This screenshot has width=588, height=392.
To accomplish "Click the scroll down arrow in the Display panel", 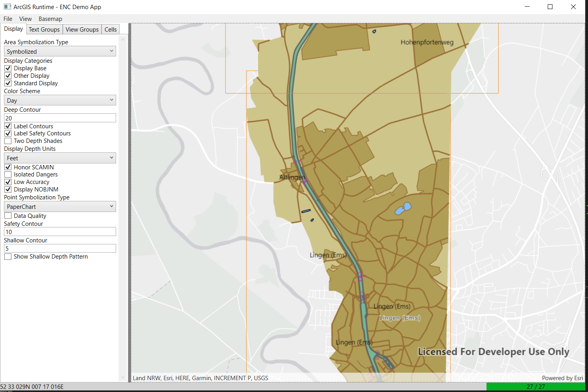I will (x=123, y=377).
